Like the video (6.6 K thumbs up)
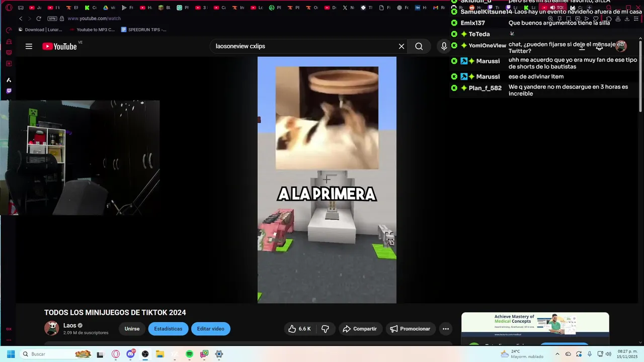 click(x=299, y=329)
